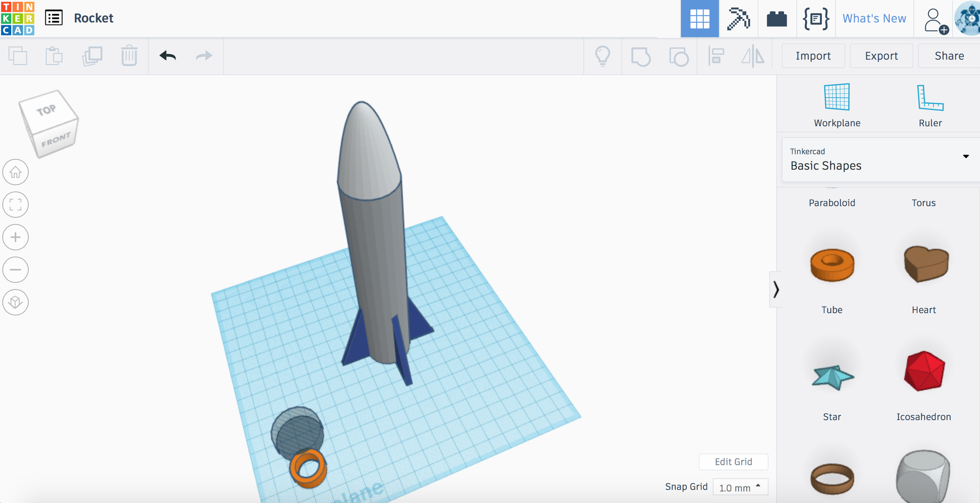Open the Rocket design menu
This screenshot has width=980, height=503.
coord(54,18)
